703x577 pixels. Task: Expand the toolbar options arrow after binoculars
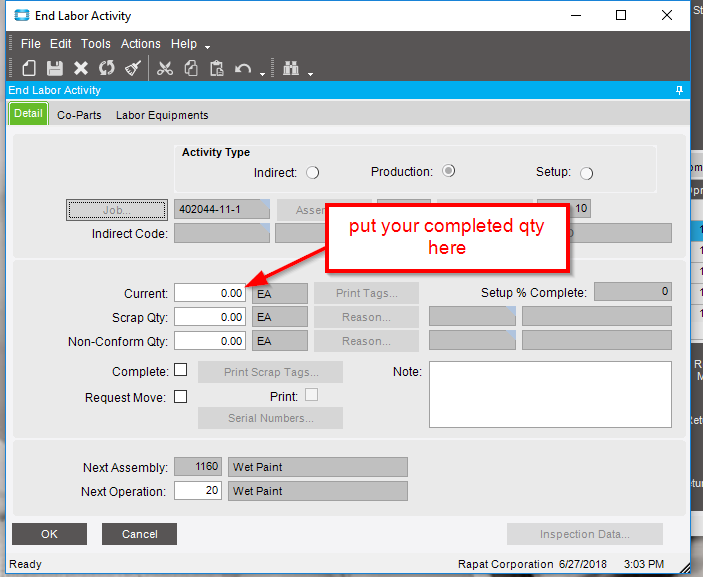tap(310, 74)
